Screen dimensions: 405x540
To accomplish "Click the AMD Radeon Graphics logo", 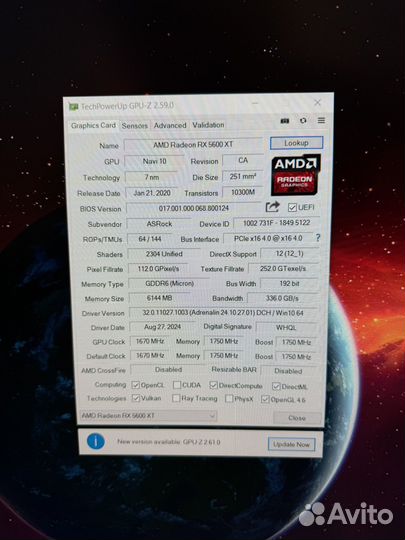I will [296, 175].
